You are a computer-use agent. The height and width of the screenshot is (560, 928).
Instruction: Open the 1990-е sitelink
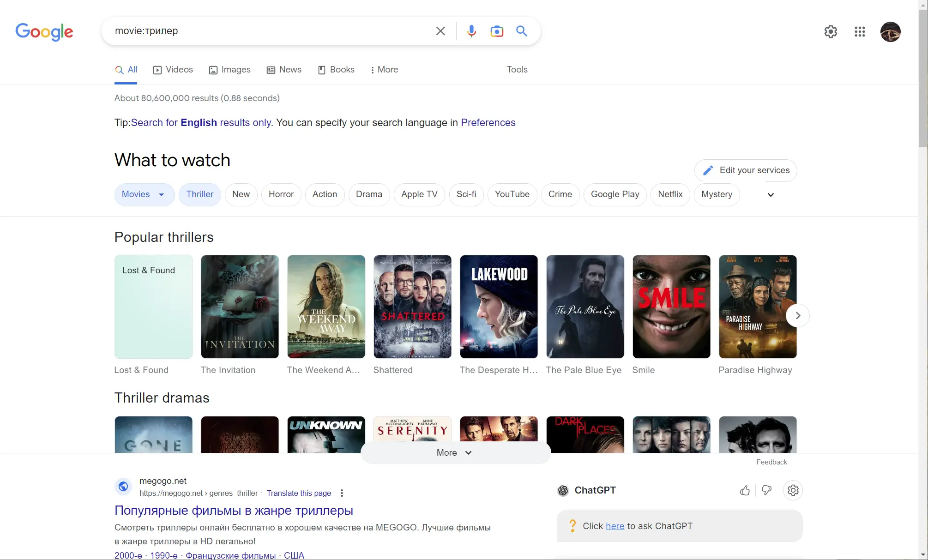pos(164,555)
